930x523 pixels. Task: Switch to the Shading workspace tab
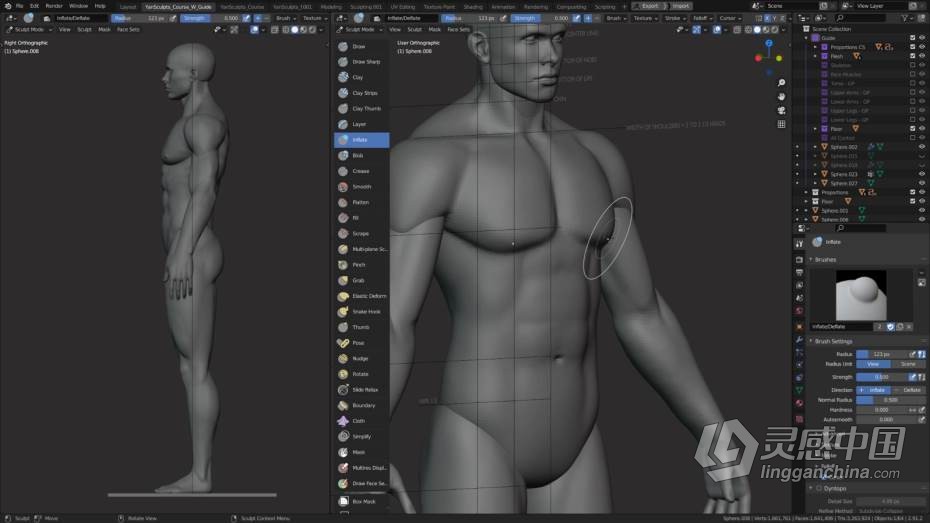pos(473,7)
